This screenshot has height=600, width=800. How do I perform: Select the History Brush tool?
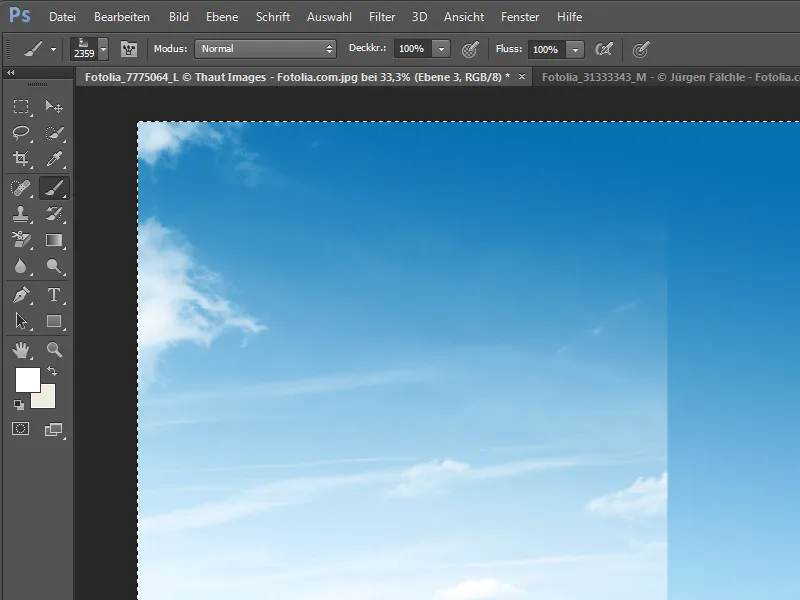click(x=54, y=214)
